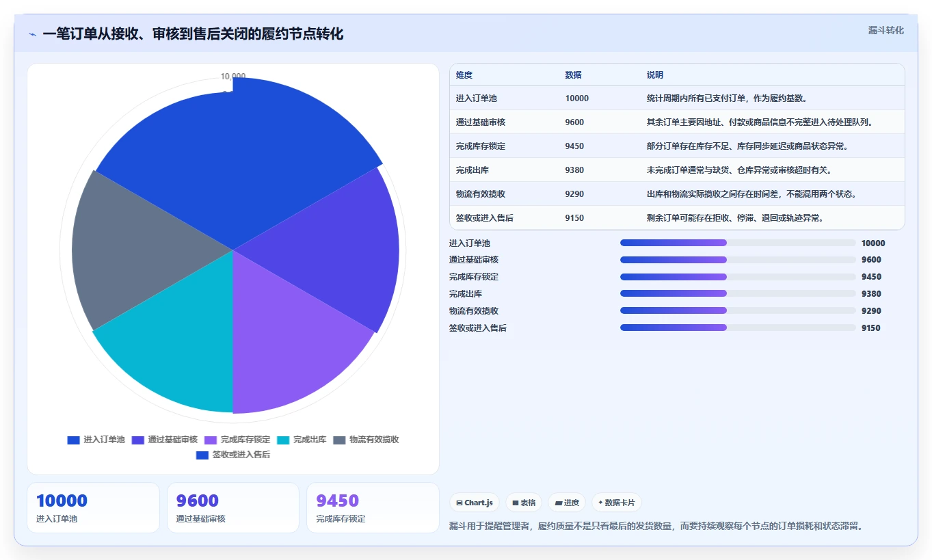The height and width of the screenshot is (560, 932).
Task: Click the 表格 tag chip
Action: (x=524, y=503)
